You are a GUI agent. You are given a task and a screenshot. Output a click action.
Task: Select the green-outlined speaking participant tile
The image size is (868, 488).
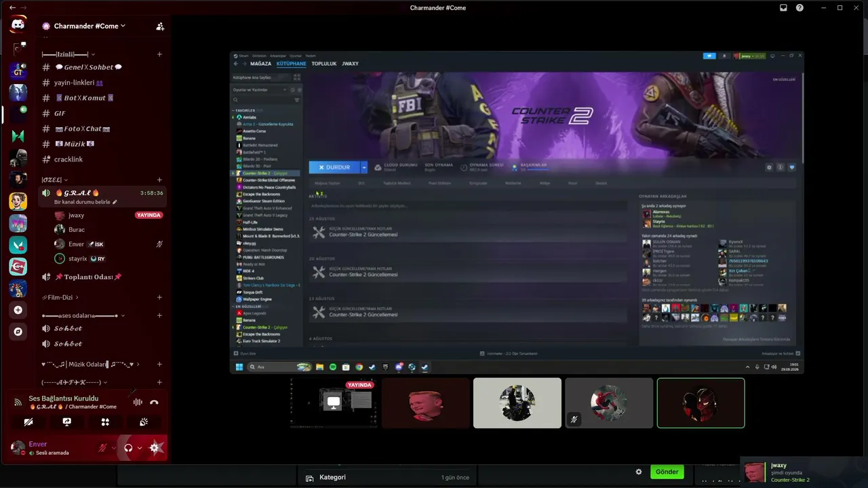tap(701, 403)
